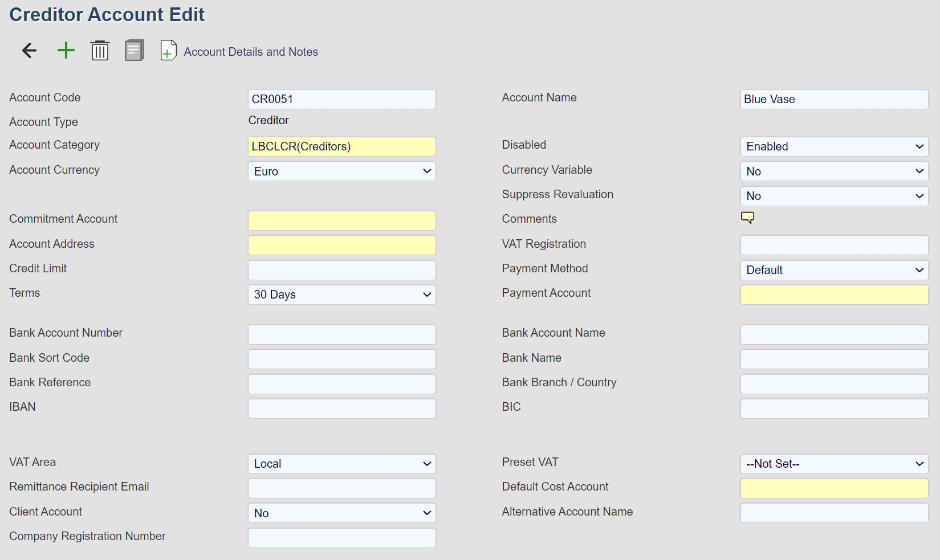Image resolution: width=940 pixels, height=560 pixels.
Task: Open Account Details and Notes link
Action: coord(251,52)
